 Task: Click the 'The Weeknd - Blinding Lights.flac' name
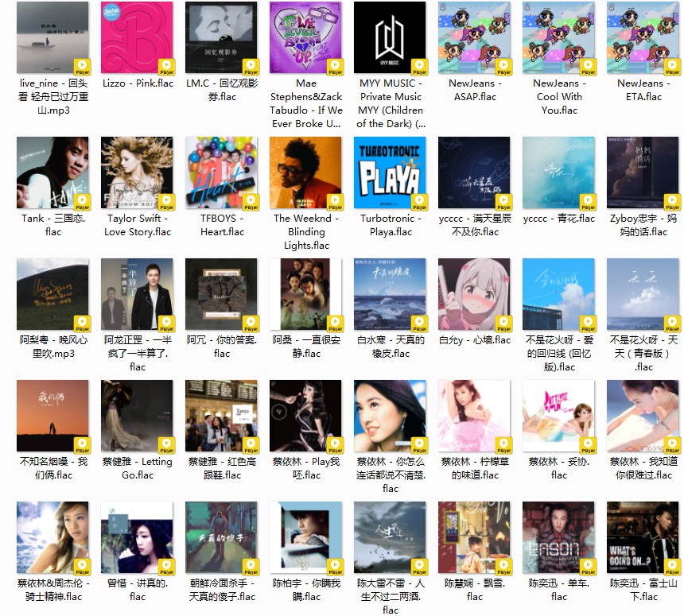coord(306,232)
